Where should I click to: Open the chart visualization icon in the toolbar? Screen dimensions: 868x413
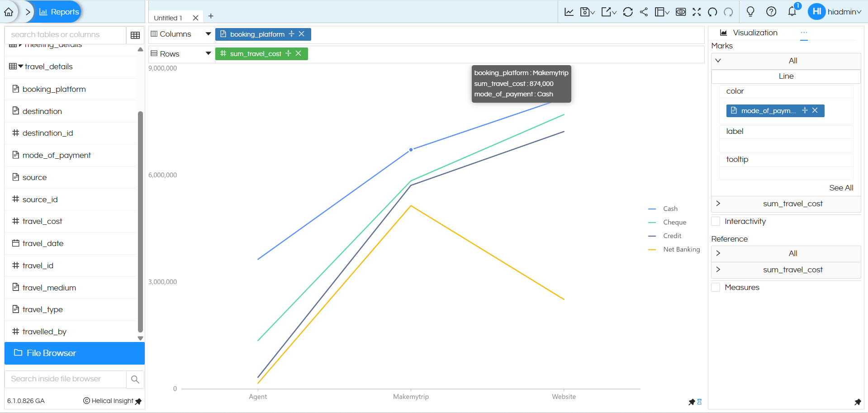tap(569, 12)
